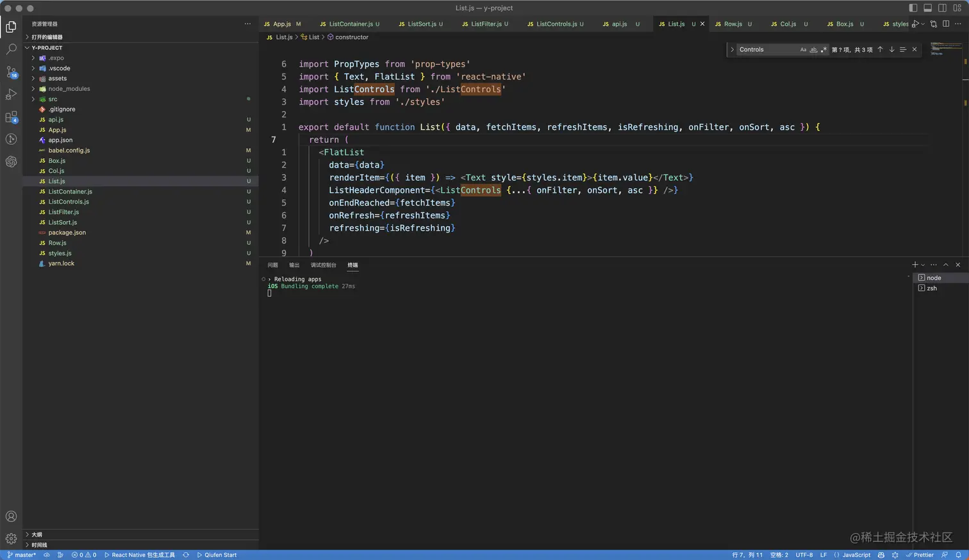This screenshot has width=969, height=560.
Task: Switch to the 问题 problems panel tab
Action: point(273,265)
